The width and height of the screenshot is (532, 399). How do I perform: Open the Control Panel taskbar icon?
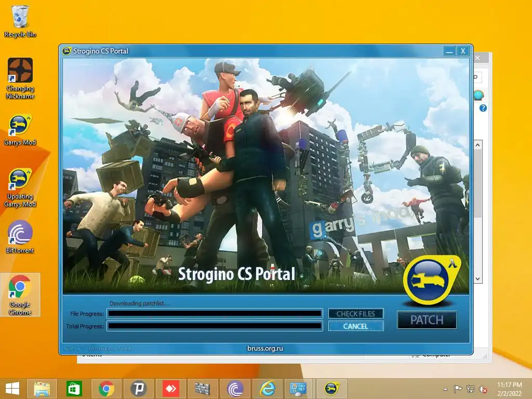(x=299, y=389)
